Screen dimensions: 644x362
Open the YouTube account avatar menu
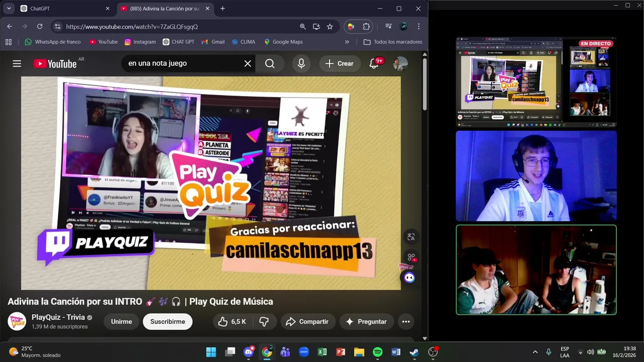pos(400,63)
